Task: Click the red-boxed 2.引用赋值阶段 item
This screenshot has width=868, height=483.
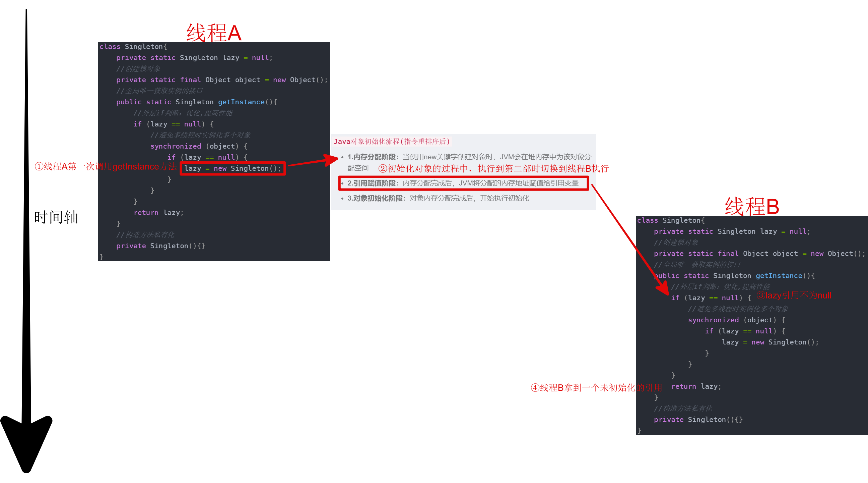Action: tap(463, 183)
